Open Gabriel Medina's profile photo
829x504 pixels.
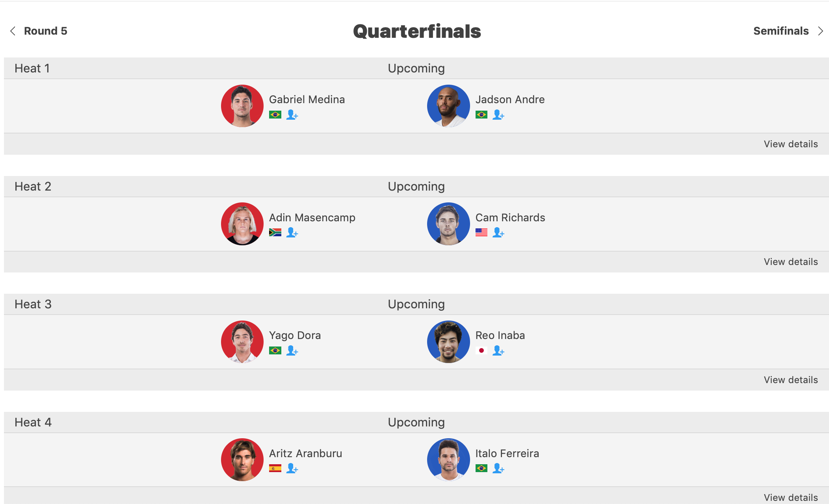[x=242, y=106]
